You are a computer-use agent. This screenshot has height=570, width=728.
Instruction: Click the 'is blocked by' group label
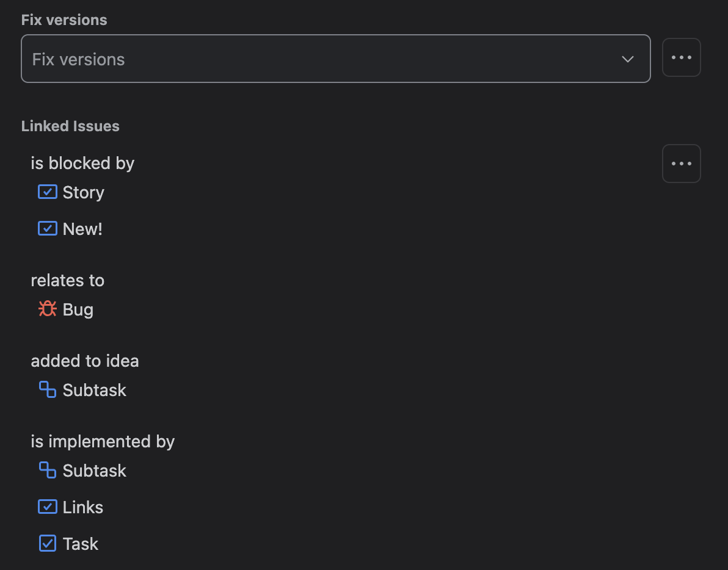point(82,164)
